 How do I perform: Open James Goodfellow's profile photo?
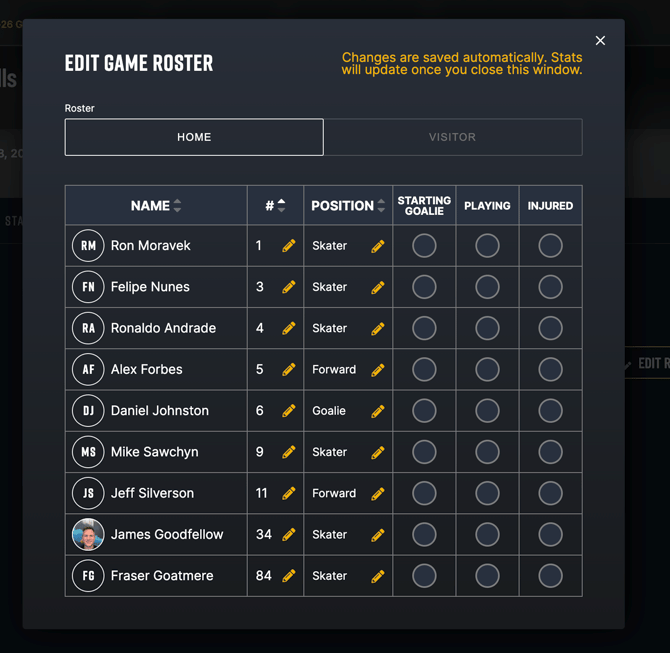click(88, 534)
